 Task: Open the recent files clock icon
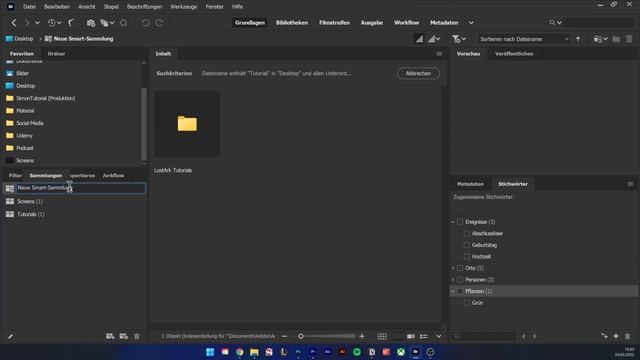coord(51,23)
